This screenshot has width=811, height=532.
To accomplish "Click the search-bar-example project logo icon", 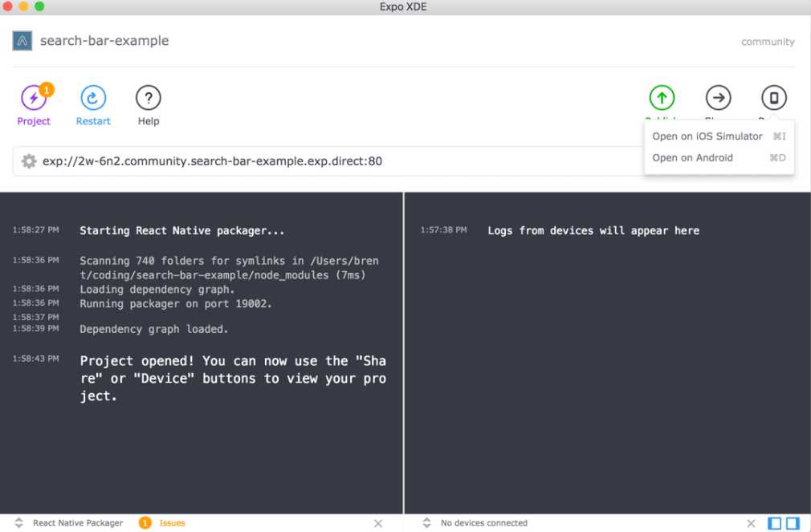I will click(x=22, y=41).
